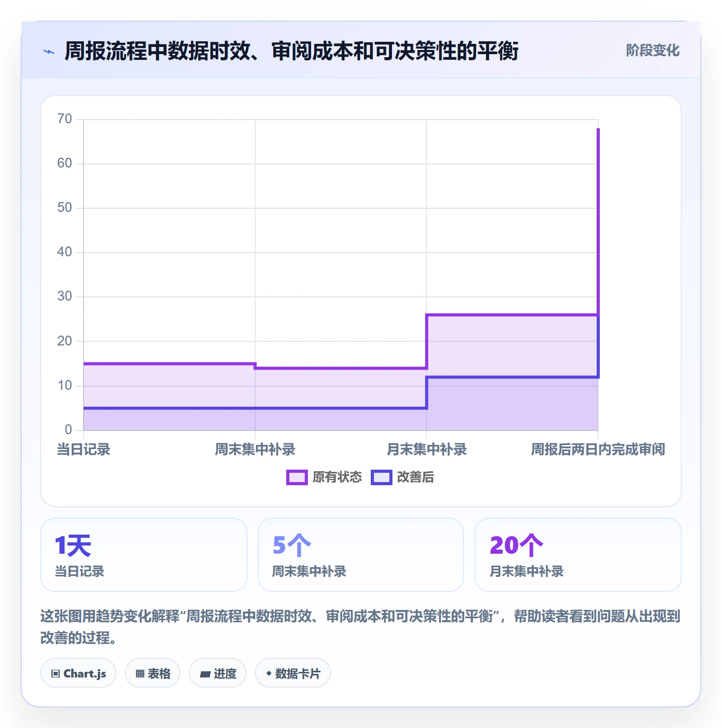Click the 原有状态 legend label

[337, 477]
